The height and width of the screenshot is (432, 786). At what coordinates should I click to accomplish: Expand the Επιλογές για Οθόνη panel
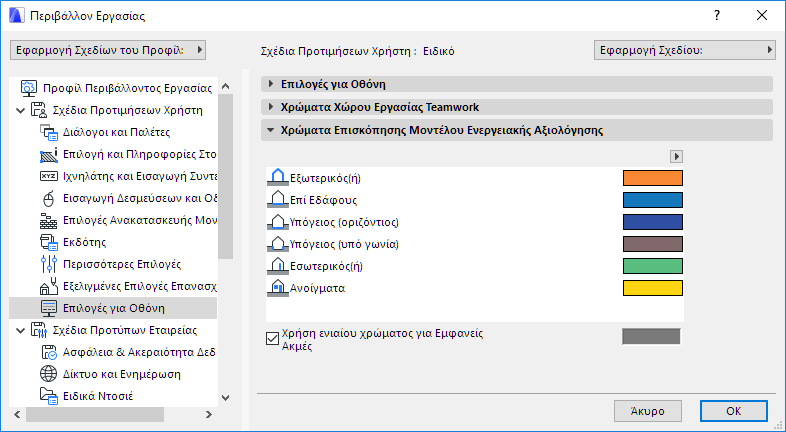(271, 84)
